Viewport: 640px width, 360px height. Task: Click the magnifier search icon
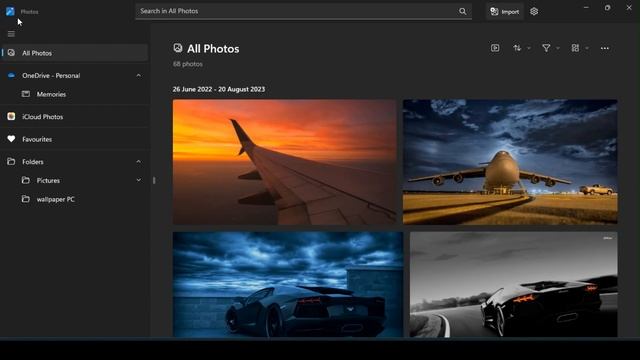(462, 11)
